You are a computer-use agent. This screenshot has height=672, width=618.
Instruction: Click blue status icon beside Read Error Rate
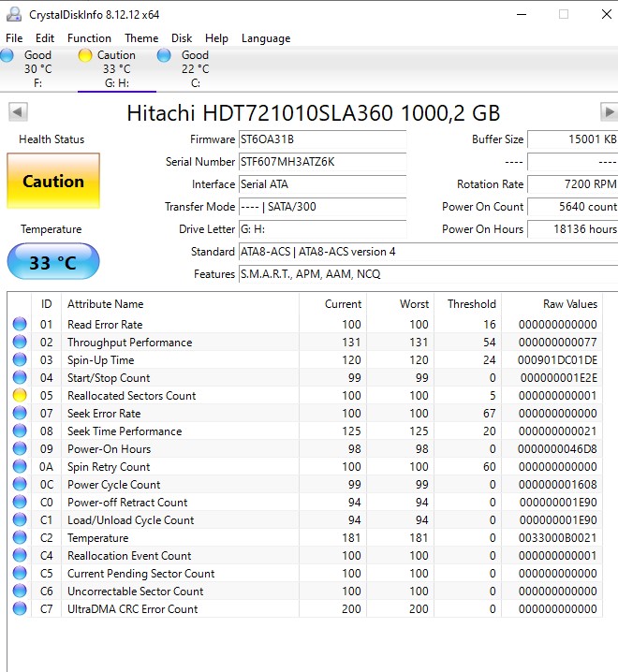coord(20,325)
